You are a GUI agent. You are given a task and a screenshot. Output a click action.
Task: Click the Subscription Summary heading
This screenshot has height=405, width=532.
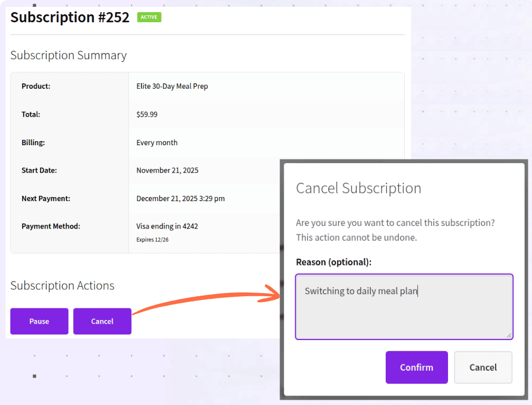[x=68, y=55]
